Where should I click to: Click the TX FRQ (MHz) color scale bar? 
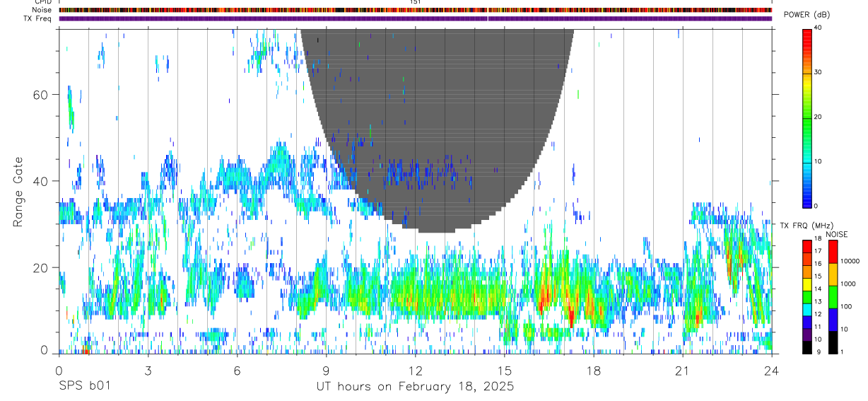[x=807, y=296]
